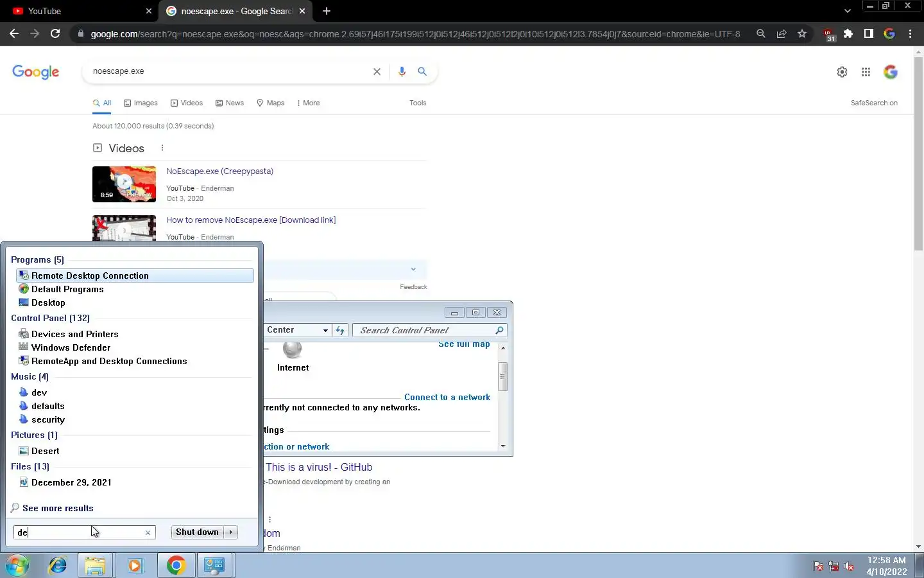Open Default Programs from search results

click(67, 289)
